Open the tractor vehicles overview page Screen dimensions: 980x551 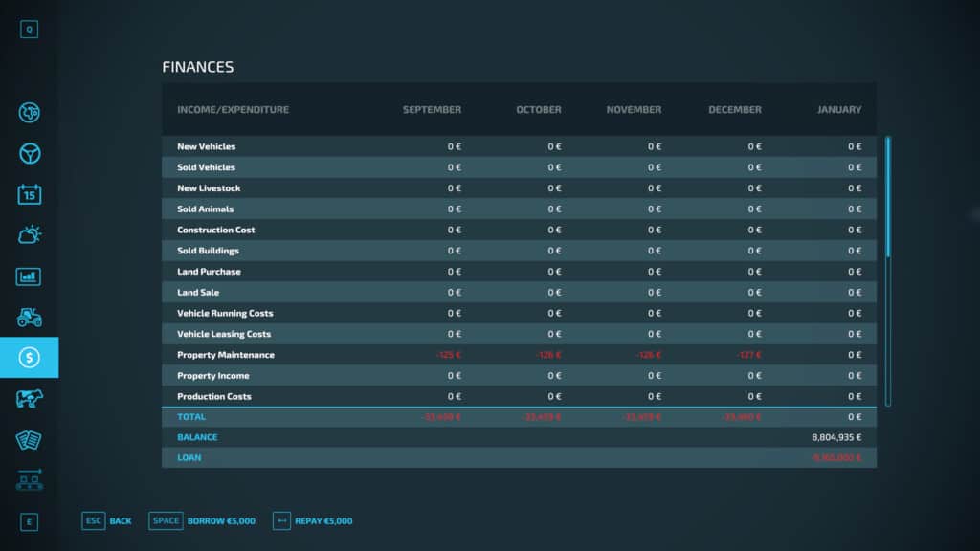(x=30, y=317)
